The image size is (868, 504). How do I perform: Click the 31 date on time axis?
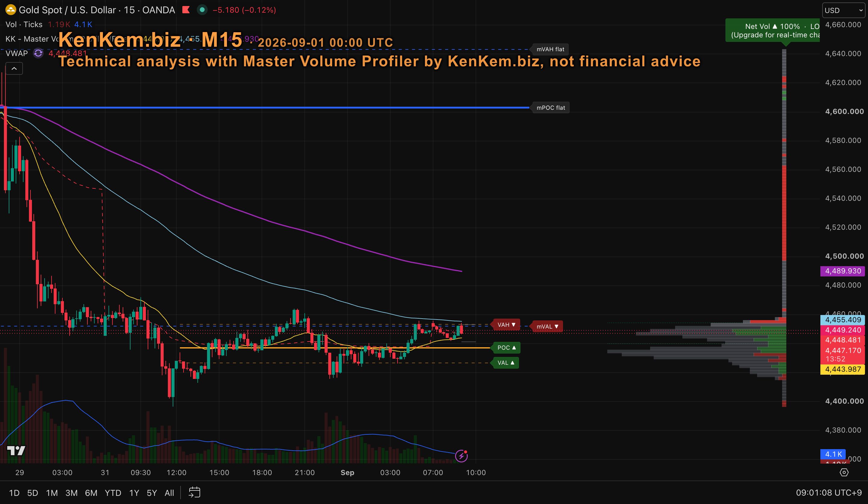(x=105, y=473)
